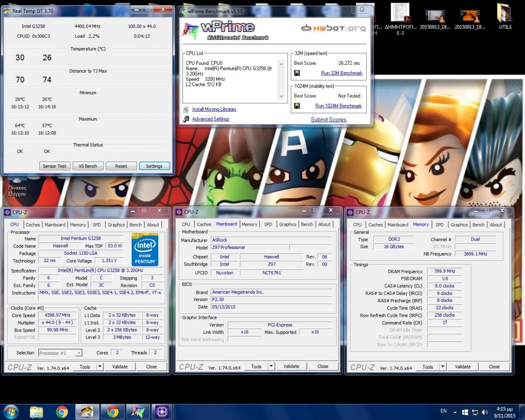This screenshot has width=525, height=420.
Task: Click the title bar icon of the Mainboard CPU-Z window
Action: pyautogui.click(x=178, y=212)
